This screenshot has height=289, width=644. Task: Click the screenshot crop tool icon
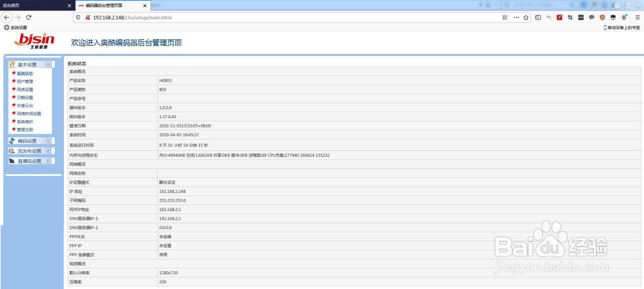tap(570, 17)
